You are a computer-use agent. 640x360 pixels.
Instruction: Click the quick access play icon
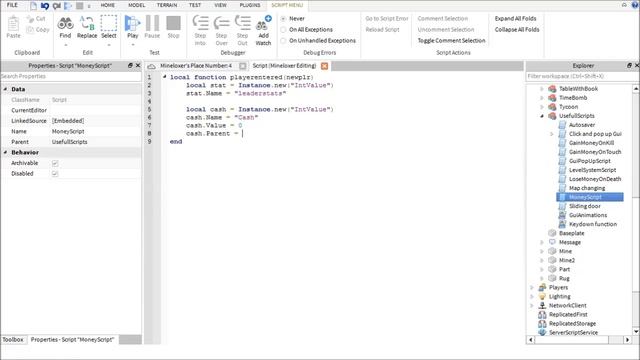click(x=68, y=6)
